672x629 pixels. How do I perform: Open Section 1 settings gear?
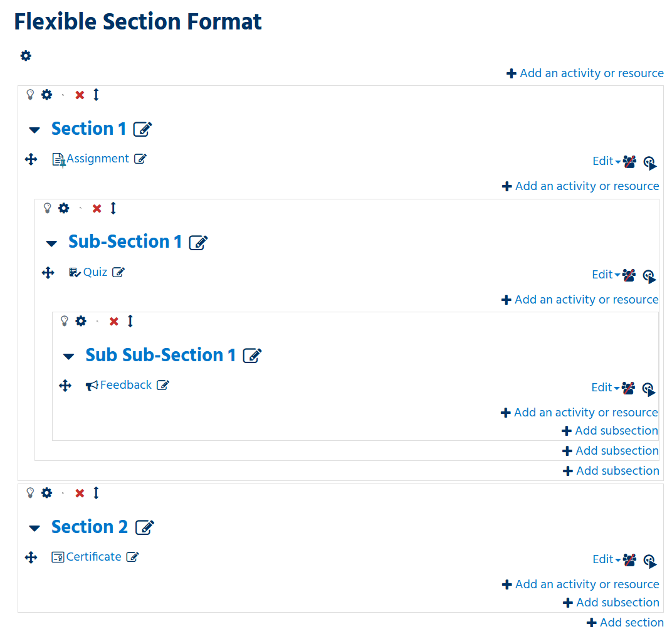tap(46, 94)
